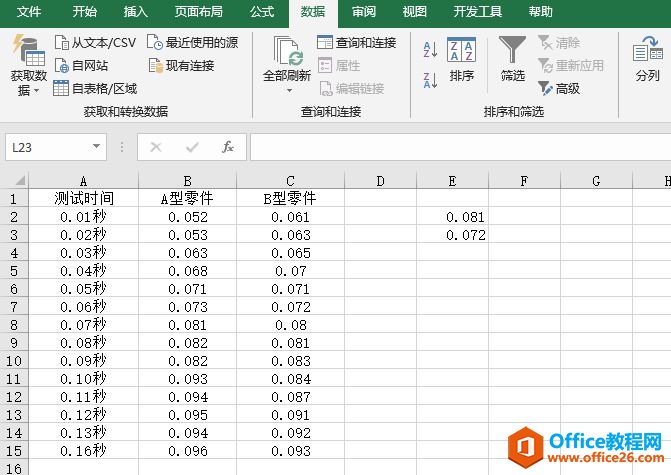
Task: Select cell C5 with value 0.07
Action: [x=291, y=271]
